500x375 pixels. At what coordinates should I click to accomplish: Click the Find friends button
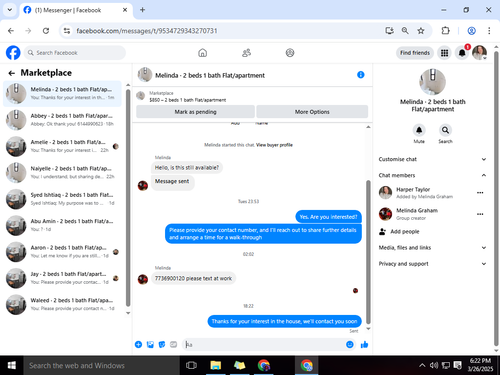(415, 53)
